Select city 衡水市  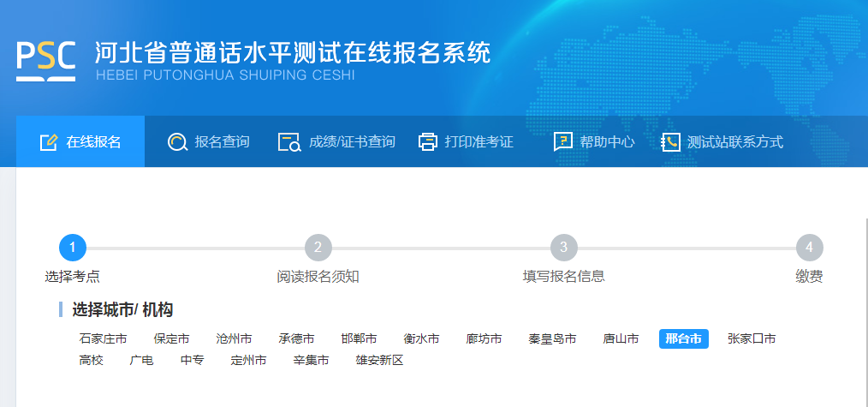coord(422,339)
